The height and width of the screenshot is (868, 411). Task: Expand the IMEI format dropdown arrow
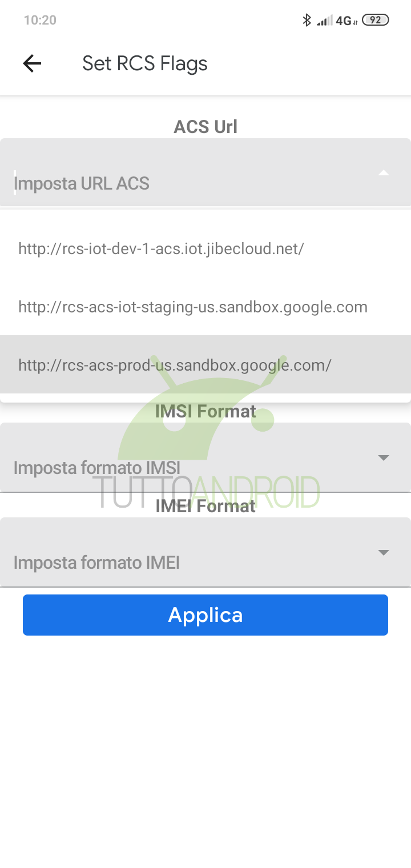point(384,552)
